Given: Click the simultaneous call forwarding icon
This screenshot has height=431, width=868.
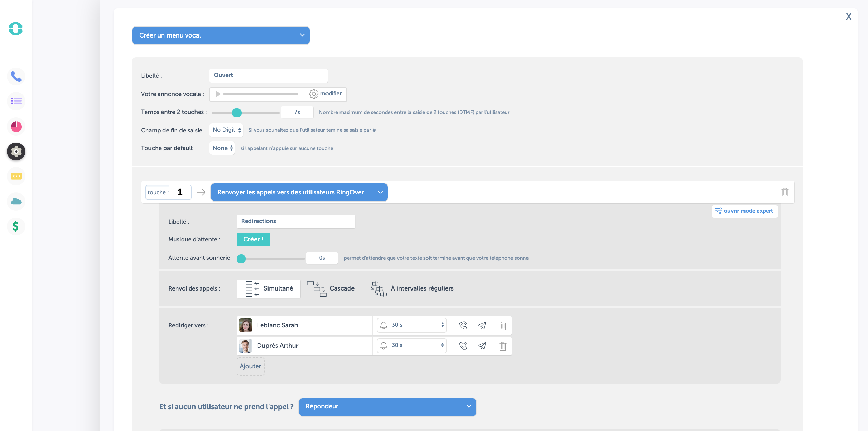Looking at the screenshot, I should 251,287.
